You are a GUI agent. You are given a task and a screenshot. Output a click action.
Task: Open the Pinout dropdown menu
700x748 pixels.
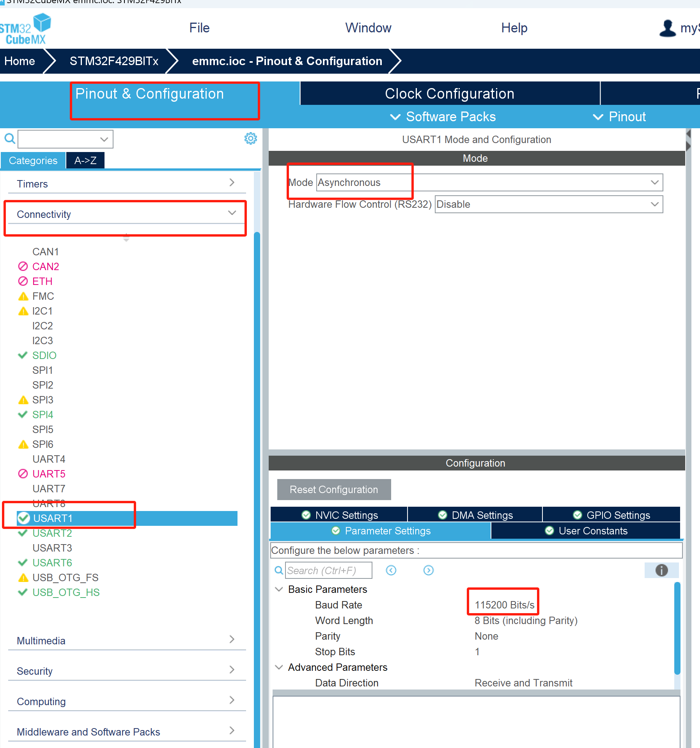point(619,117)
